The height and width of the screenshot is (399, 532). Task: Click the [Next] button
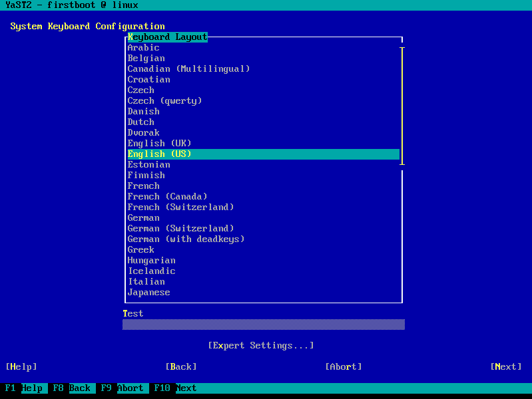(x=506, y=367)
